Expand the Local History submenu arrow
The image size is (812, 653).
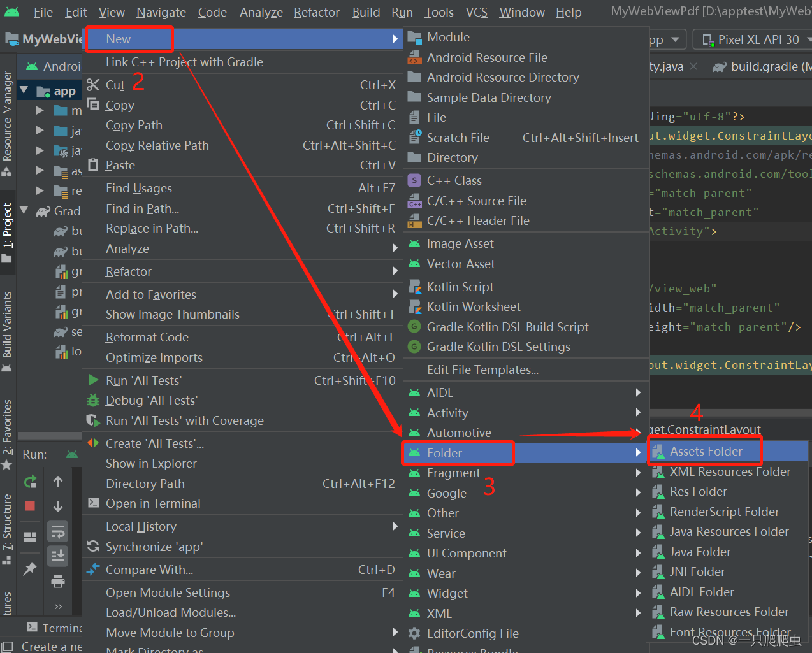395,526
